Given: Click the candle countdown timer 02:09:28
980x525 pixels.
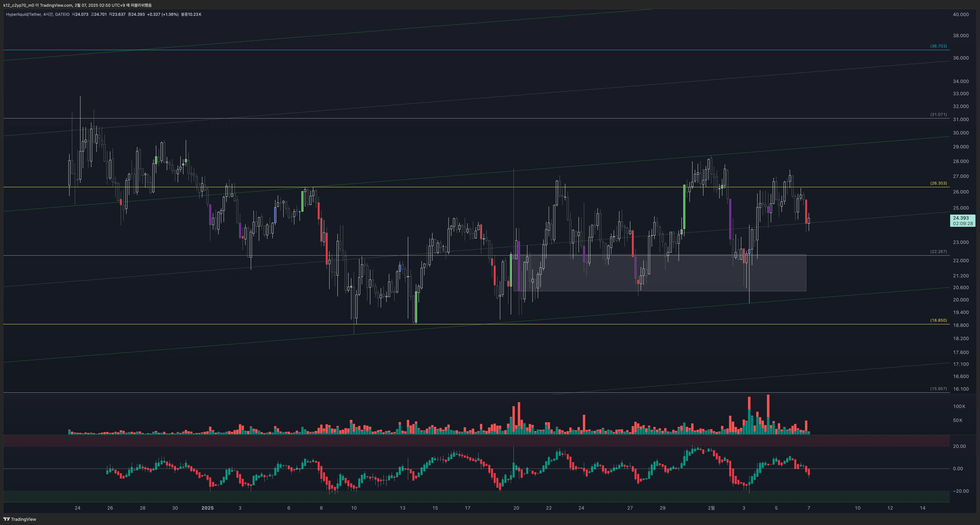Looking at the screenshot, I should [x=963, y=224].
